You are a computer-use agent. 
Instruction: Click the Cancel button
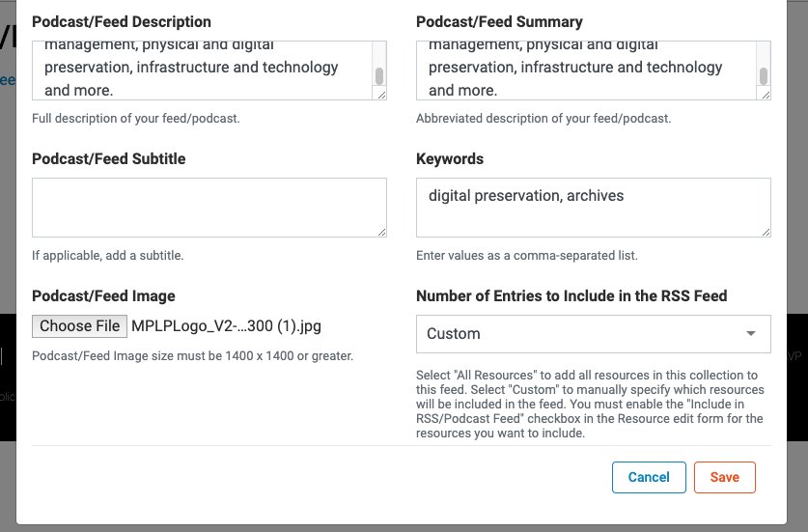(x=649, y=477)
